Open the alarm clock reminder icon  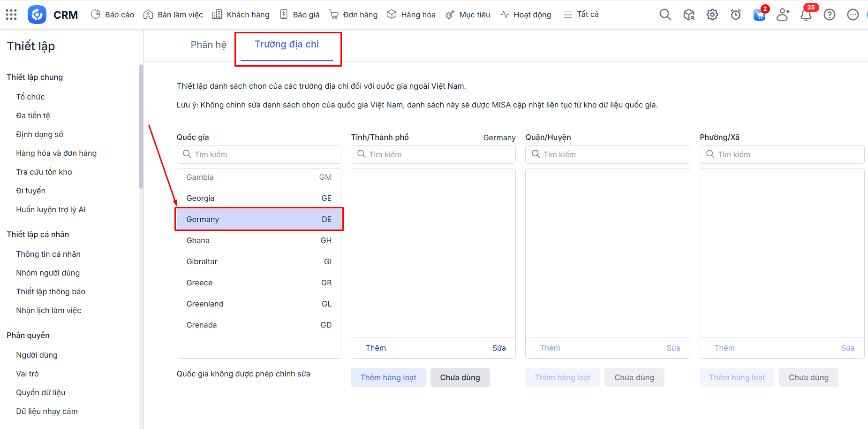point(735,15)
